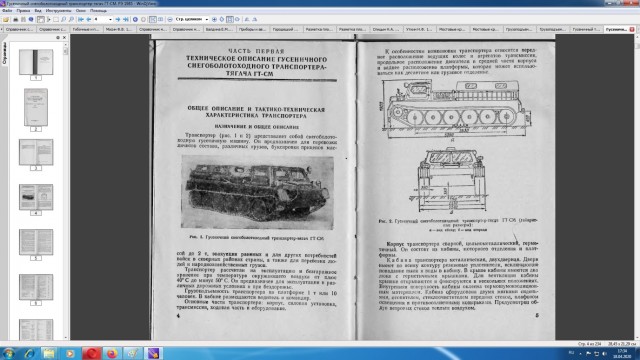
Task: Switch to the 'Приборы и ав...' tab
Action: [x=252, y=29]
